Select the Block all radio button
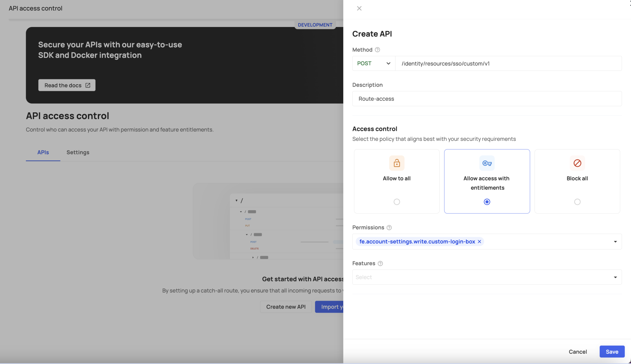Screen dimensions: 631x364 pyautogui.click(x=577, y=202)
